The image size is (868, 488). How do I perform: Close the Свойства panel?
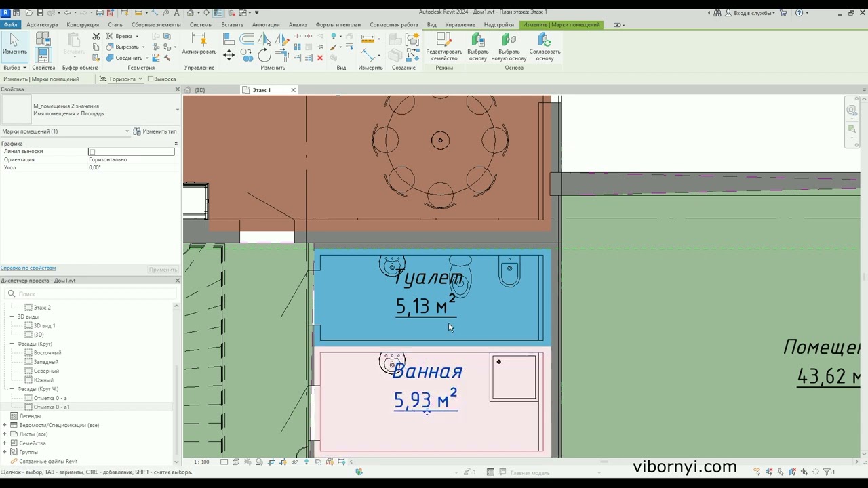pos(177,89)
